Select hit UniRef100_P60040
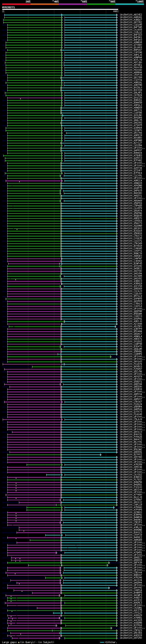This screenshot has width=146, height=644. [x=131, y=70]
